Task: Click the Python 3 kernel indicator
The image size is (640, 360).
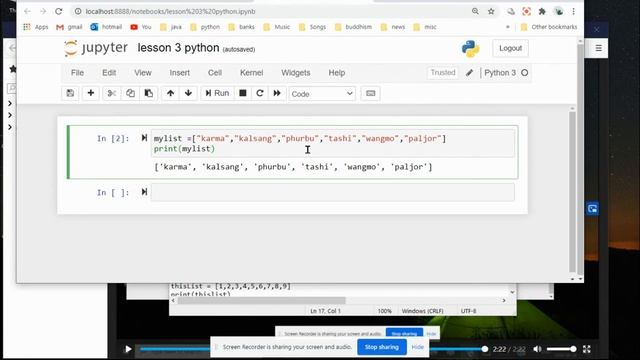Action: pyautogui.click(x=506, y=73)
